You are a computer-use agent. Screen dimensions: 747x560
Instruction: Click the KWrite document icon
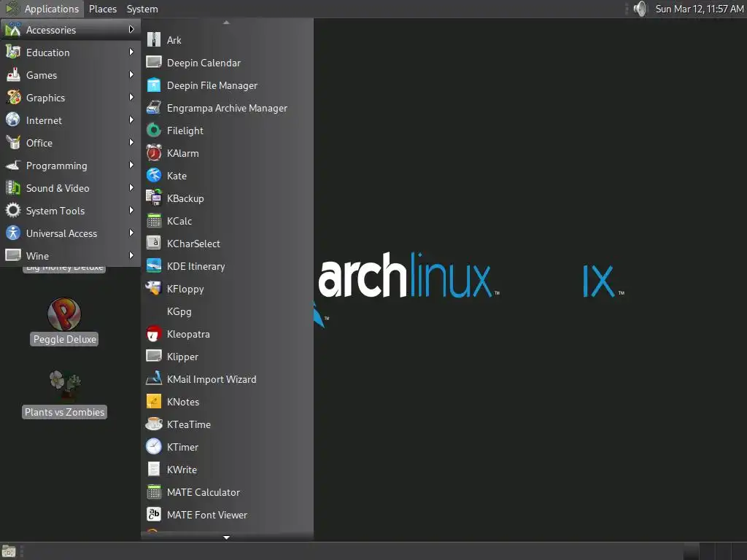153,470
